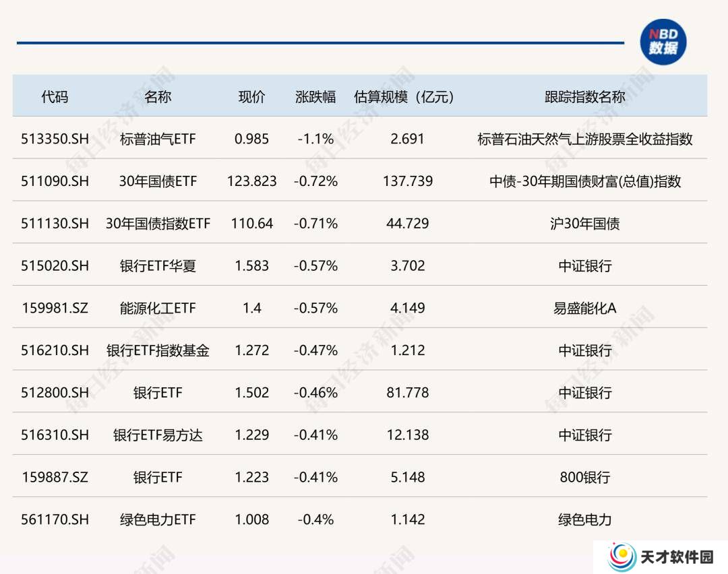728x574 pixels.
Task: Click the 天才软件园 logo icon
Action: point(622,557)
